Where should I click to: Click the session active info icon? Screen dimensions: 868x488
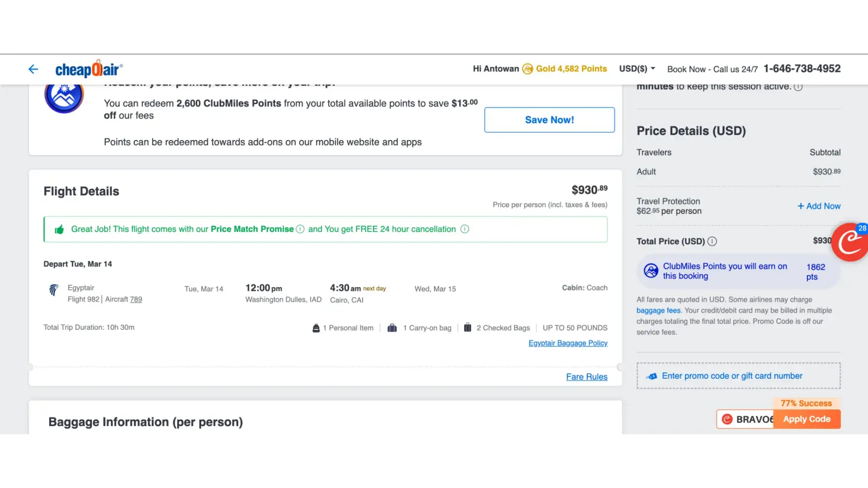pos(798,87)
